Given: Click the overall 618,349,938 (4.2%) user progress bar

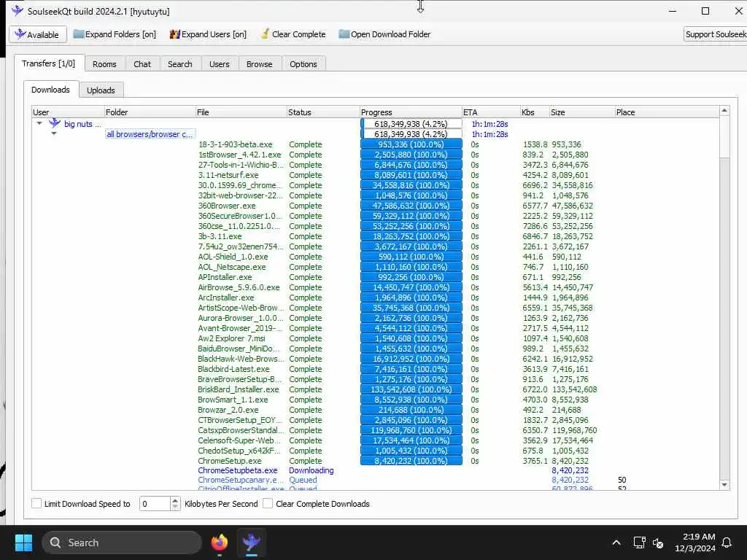Looking at the screenshot, I should tap(411, 124).
